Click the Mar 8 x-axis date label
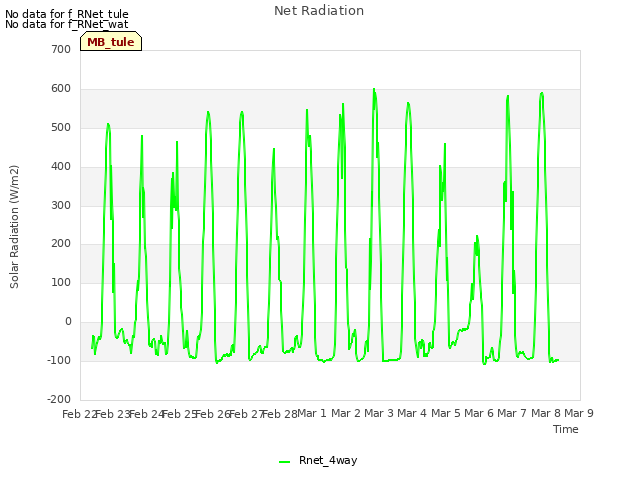The height and width of the screenshot is (480, 640). tap(546, 413)
